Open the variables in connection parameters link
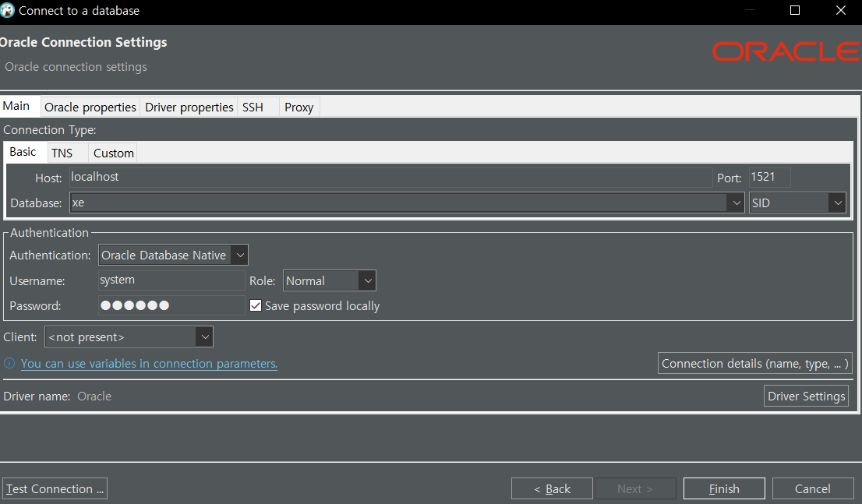 click(149, 363)
